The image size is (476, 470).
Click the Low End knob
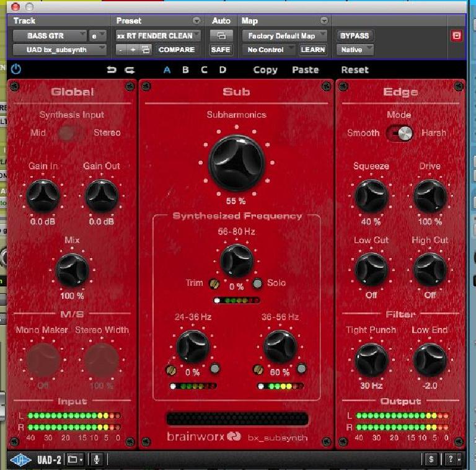430,360
